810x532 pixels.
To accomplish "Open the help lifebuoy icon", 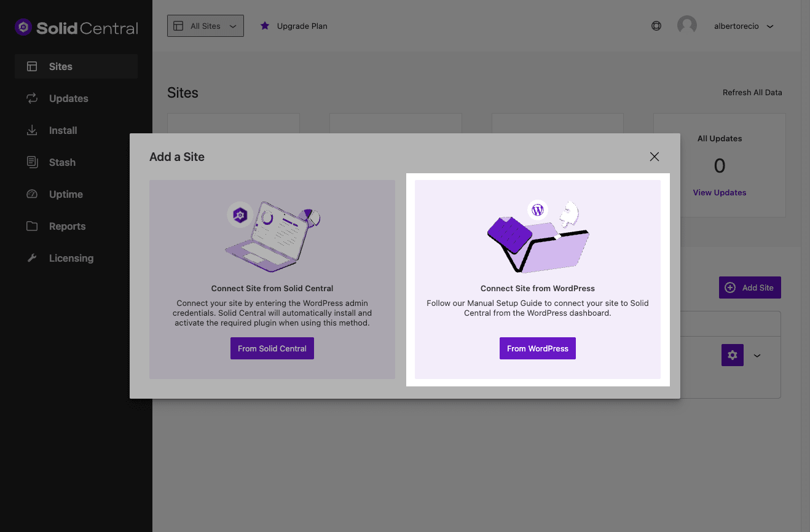I will [x=656, y=26].
